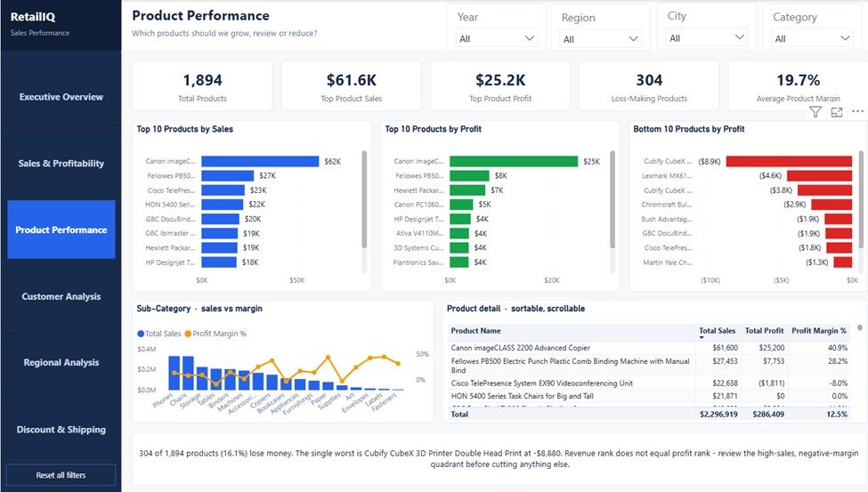868x492 pixels.
Task: Select the $25.2K Top Product Profit card
Action: [x=499, y=85]
